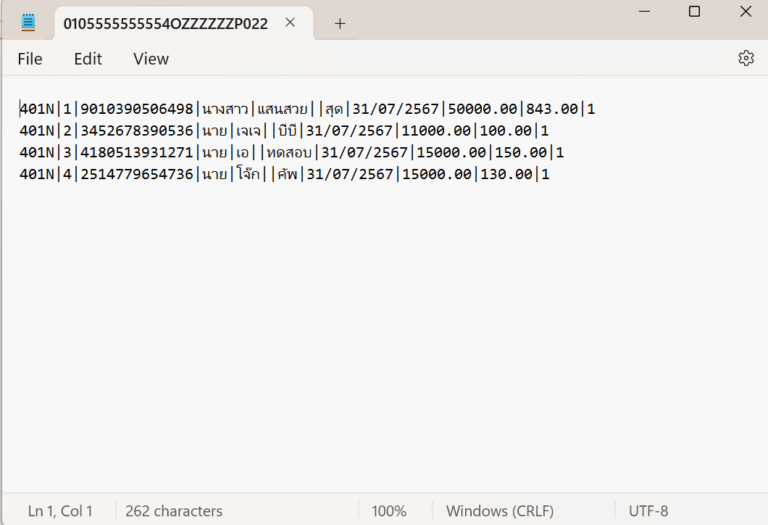The image size is (768, 525).
Task: Maximize the Notepad window
Action: pyautogui.click(x=695, y=11)
